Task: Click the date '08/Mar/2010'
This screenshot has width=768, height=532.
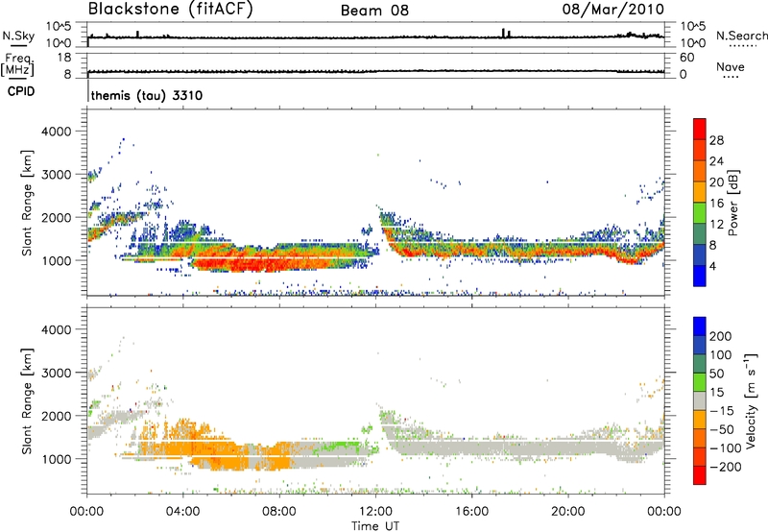Action: click(613, 10)
